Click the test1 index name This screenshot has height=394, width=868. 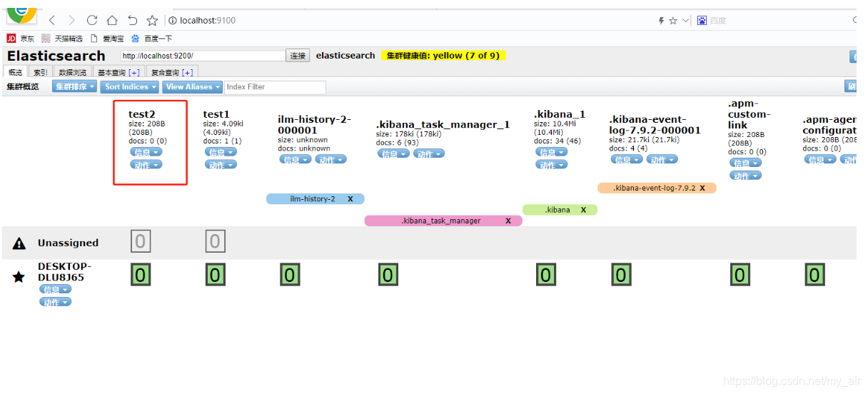[x=216, y=114]
